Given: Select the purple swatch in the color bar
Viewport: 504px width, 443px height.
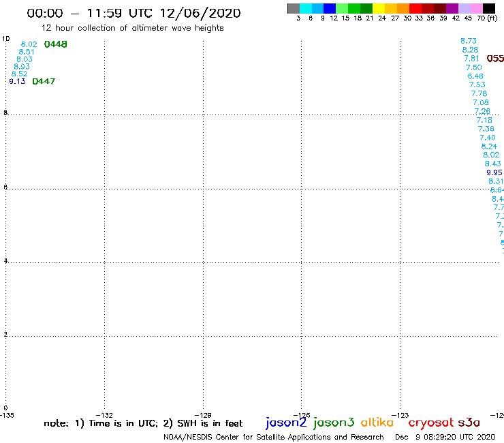Looking at the screenshot, I should tap(452, 8).
